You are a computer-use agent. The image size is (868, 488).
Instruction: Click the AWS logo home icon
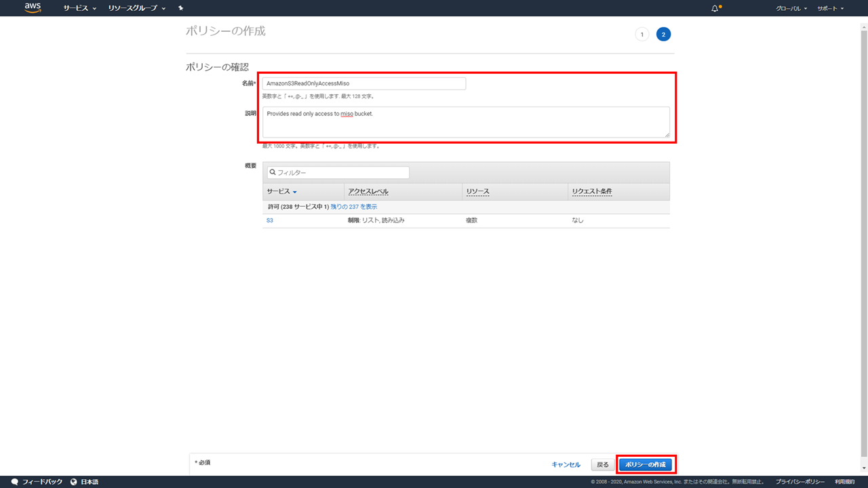33,8
